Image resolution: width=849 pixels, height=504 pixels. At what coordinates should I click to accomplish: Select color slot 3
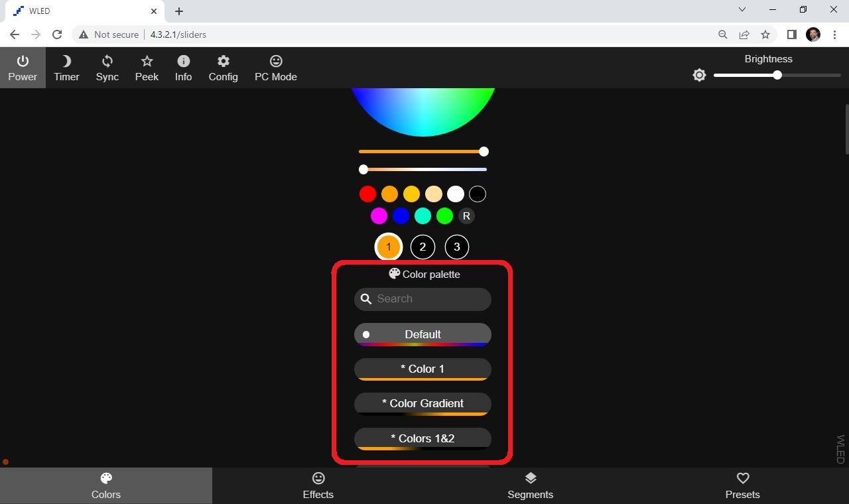[457, 247]
